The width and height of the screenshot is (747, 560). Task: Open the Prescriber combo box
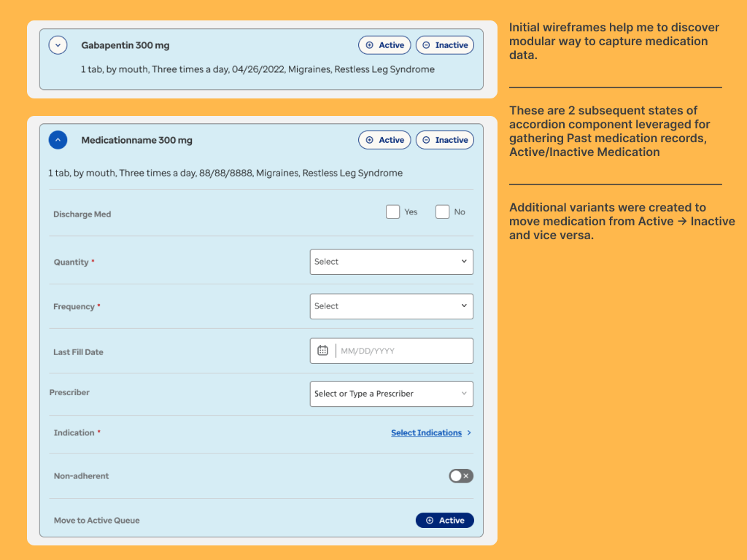[x=391, y=394]
